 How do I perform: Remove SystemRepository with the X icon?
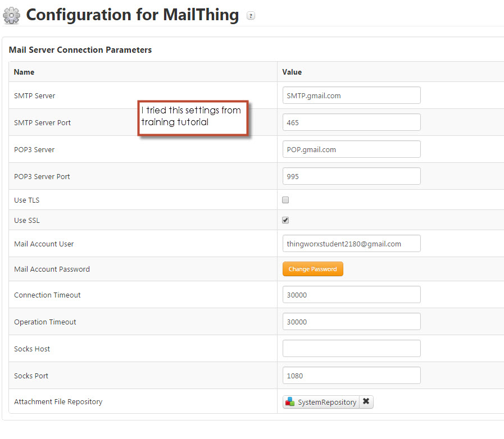(x=367, y=401)
